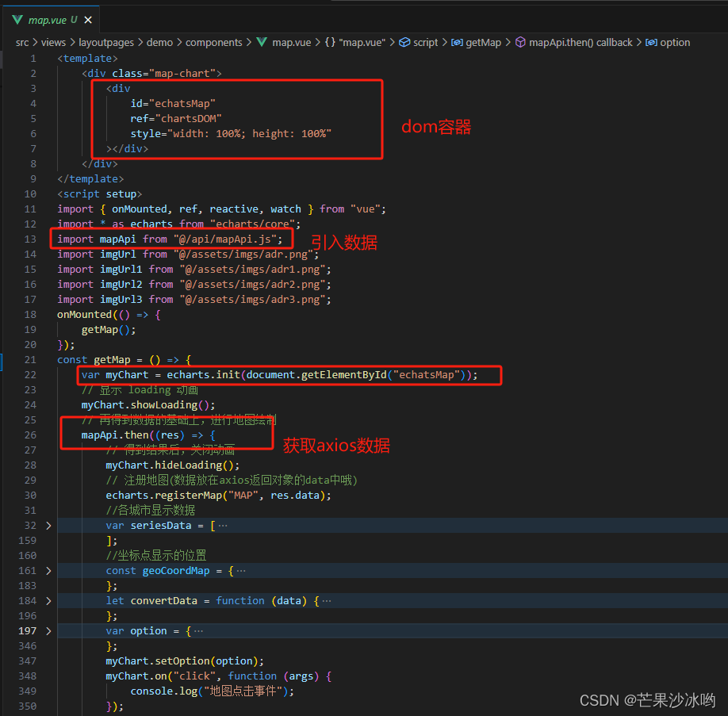Expand folded option at line 197

point(48,631)
